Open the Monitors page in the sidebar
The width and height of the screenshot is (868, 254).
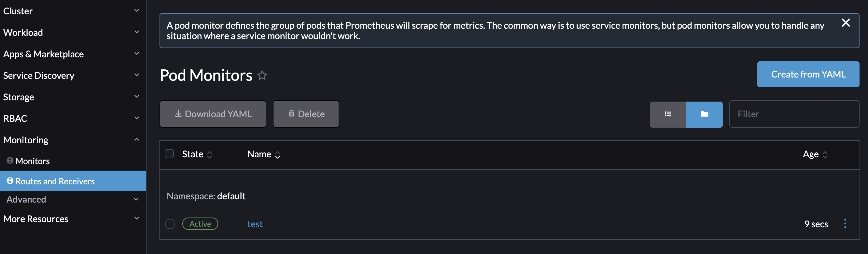pyautogui.click(x=33, y=161)
